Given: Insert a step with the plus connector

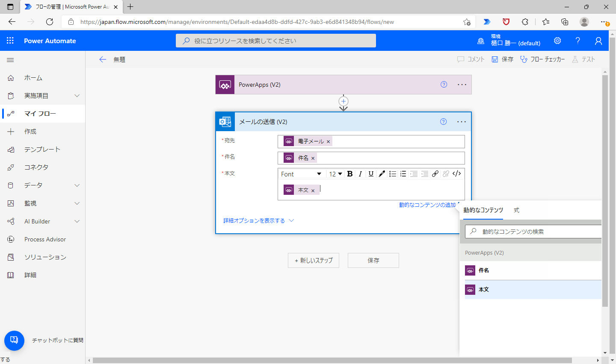Looking at the screenshot, I should point(344,101).
